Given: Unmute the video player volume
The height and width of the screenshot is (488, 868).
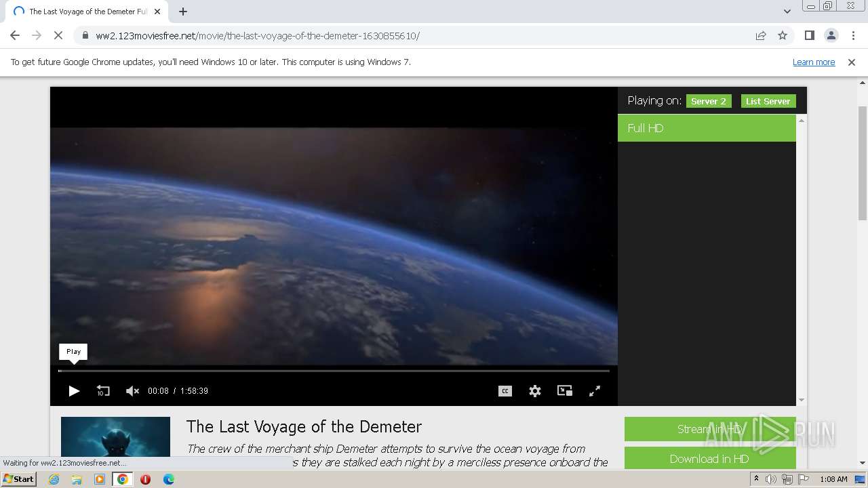Looking at the screenshot, I should (x=132, y=391).
